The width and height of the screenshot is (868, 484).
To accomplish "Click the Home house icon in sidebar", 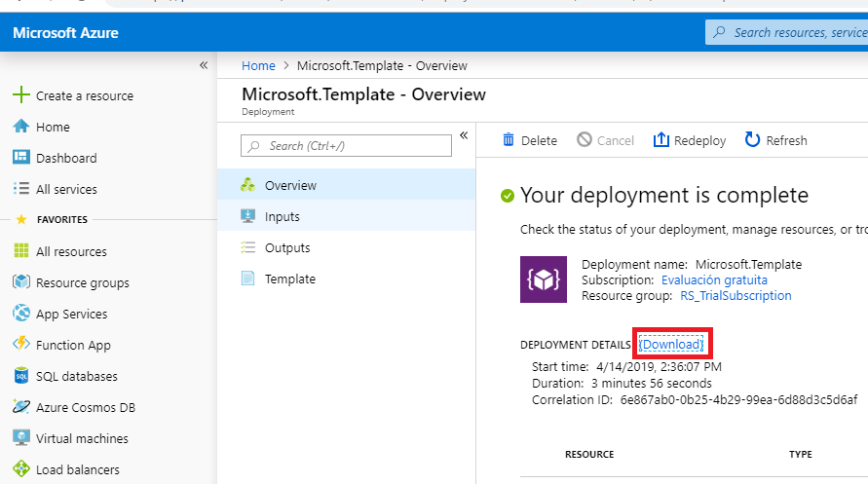I will 21,127.
